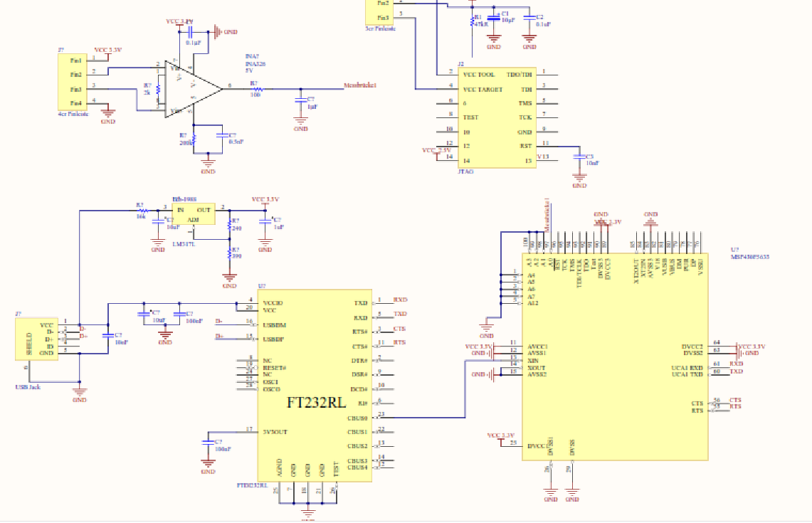Click the large FT232RL chip name

[x=317, y=402]
